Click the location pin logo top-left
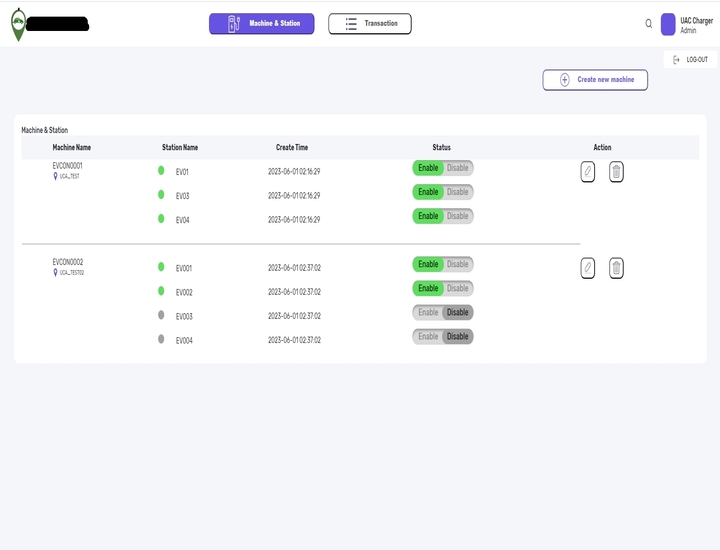Image resolution: width=720 pixels, height=550 pixels. (17, 26)
